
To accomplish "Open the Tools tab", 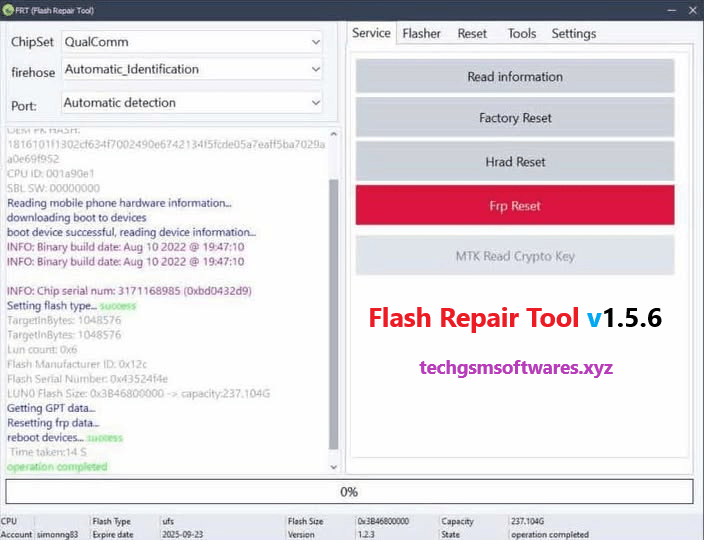I will tap(522, 34).
